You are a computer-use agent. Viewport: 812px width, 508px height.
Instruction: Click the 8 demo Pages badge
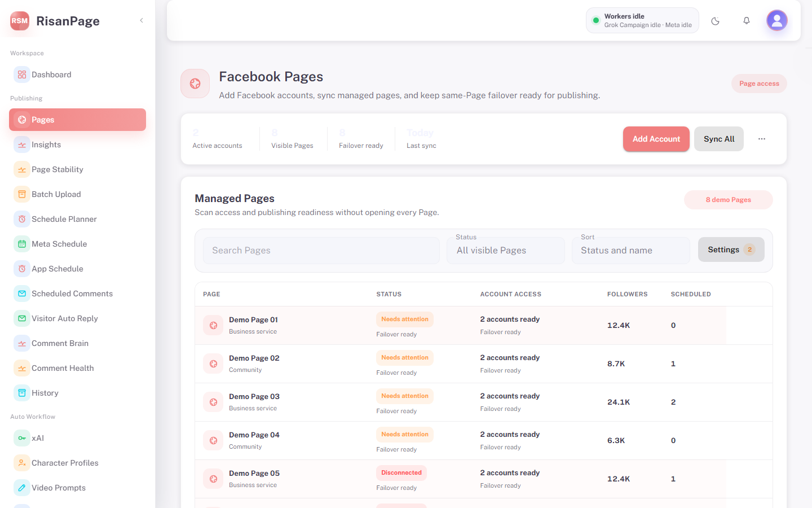pos(729,200)
